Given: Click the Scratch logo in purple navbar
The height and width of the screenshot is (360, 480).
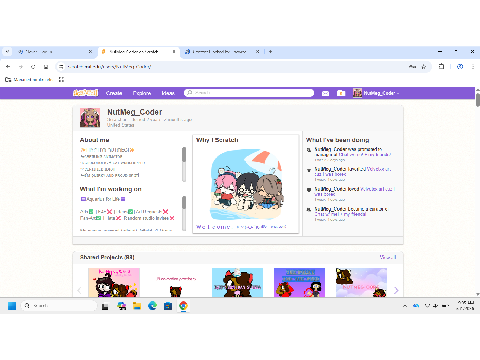Looking at the screenshot, I should (x=85, y=93).
